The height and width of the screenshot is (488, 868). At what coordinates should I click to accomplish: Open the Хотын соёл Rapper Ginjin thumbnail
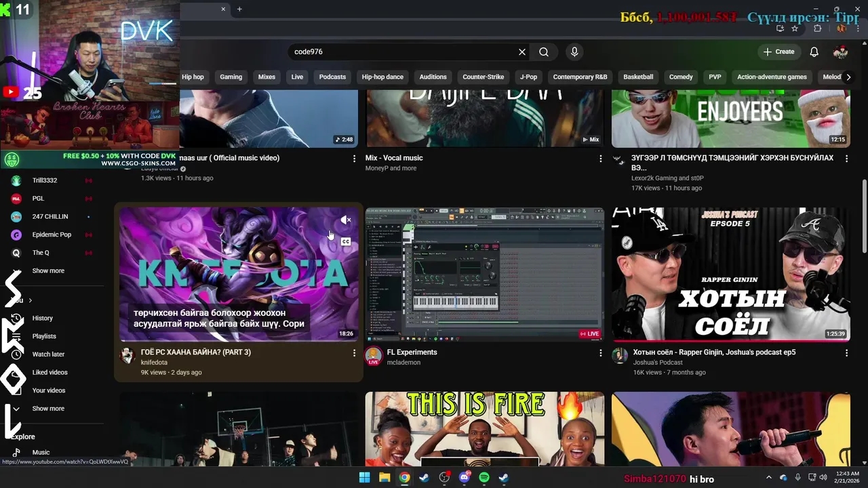730,274
